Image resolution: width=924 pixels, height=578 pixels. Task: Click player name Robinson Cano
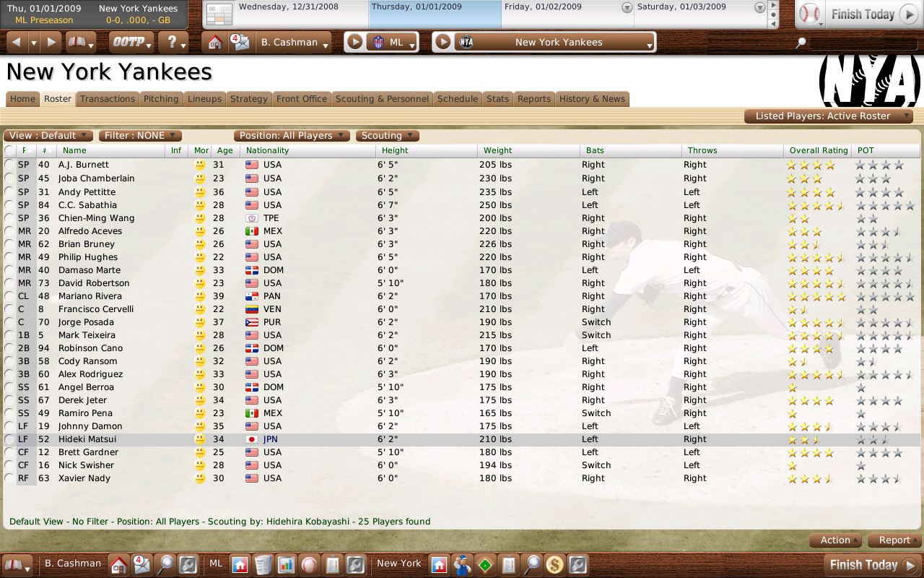91,348
